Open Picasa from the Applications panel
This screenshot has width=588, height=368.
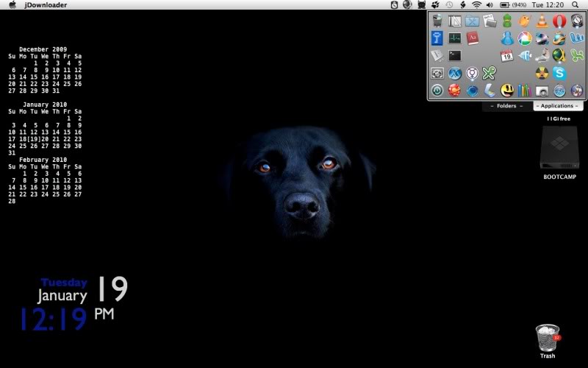click(x=525, y=38)
